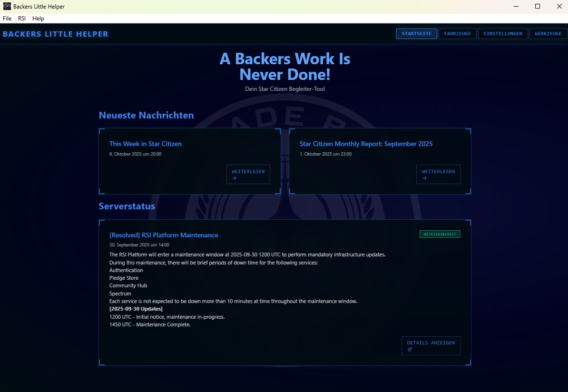This screenshot has width=568, height=392.
Task: Open the This Week in Star Citizen headline
Action: click(x=146, y=144)
